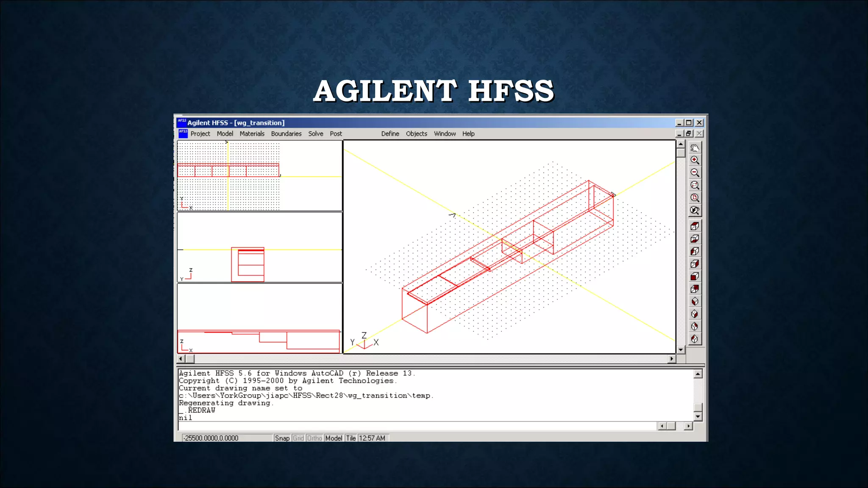868x488 pixels.
Task: Open the Window menu
Action: [445, 133]
